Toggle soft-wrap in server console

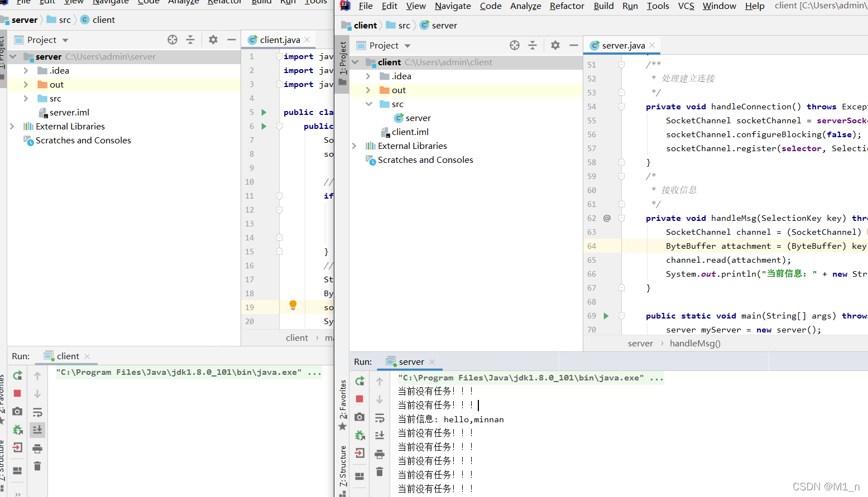click(x=380, y=418)
